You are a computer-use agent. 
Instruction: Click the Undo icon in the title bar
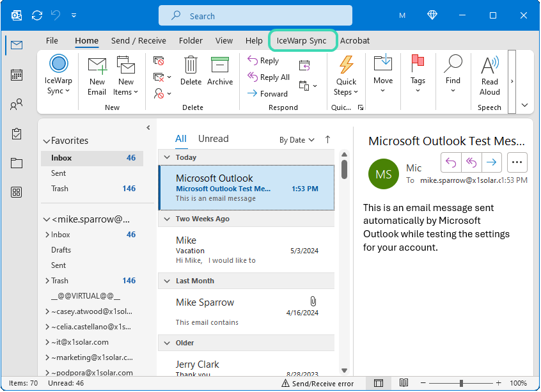pos(56,15)
